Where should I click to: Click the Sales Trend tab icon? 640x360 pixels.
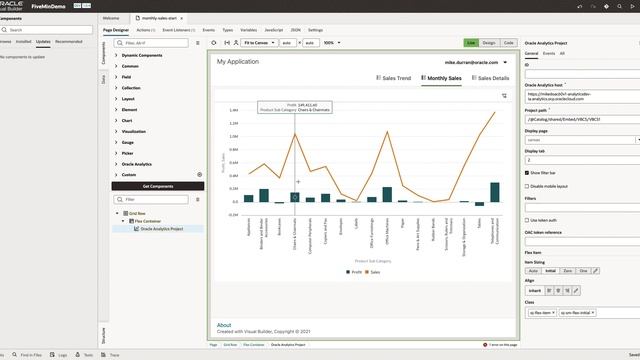[378, 78]
